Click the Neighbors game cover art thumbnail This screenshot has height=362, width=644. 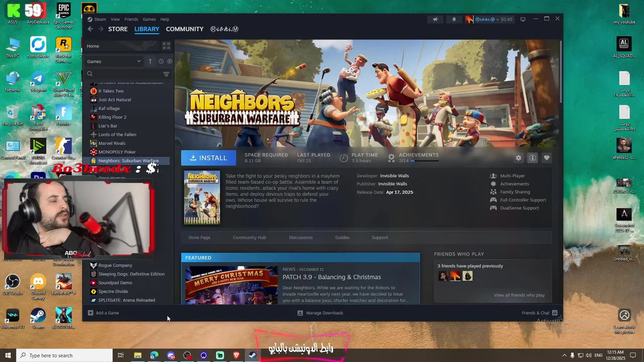tap(202, 198)
